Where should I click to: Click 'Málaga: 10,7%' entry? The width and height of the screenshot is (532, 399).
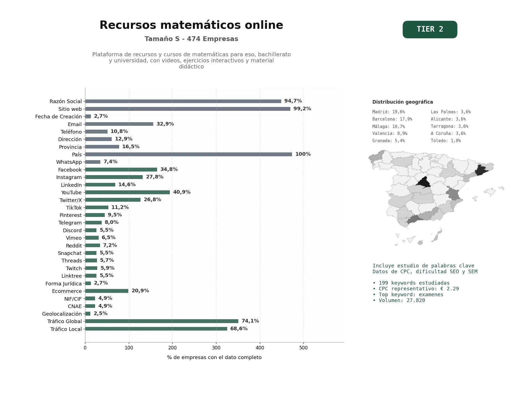pos(388,126)
